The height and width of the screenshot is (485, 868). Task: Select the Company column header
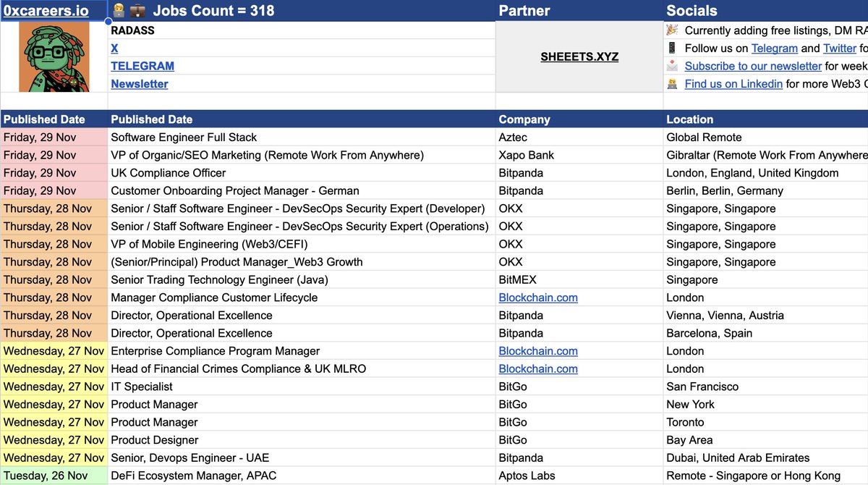pyautogui.click(x=579, y=119)
